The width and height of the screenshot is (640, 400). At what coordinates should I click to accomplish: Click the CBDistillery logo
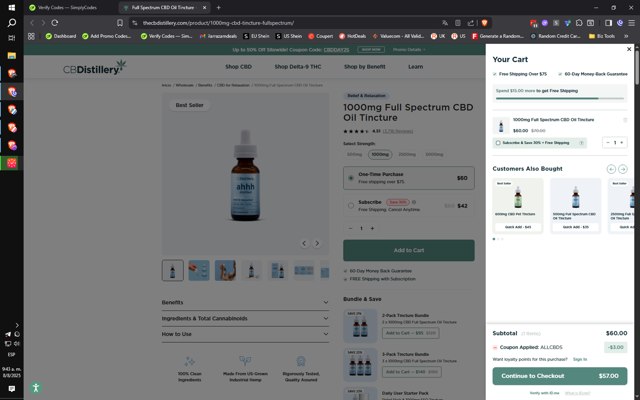pyautogui.click(x=95, y=68)
